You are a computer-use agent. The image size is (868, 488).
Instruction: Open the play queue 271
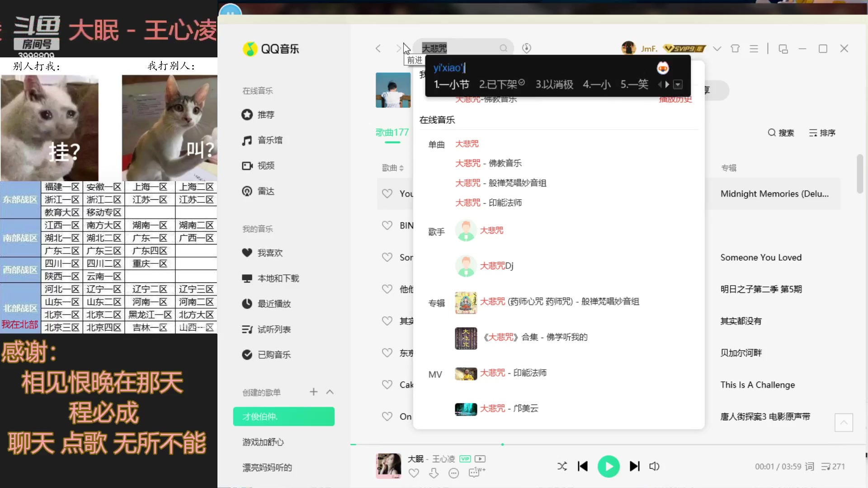tap(833, 466)
